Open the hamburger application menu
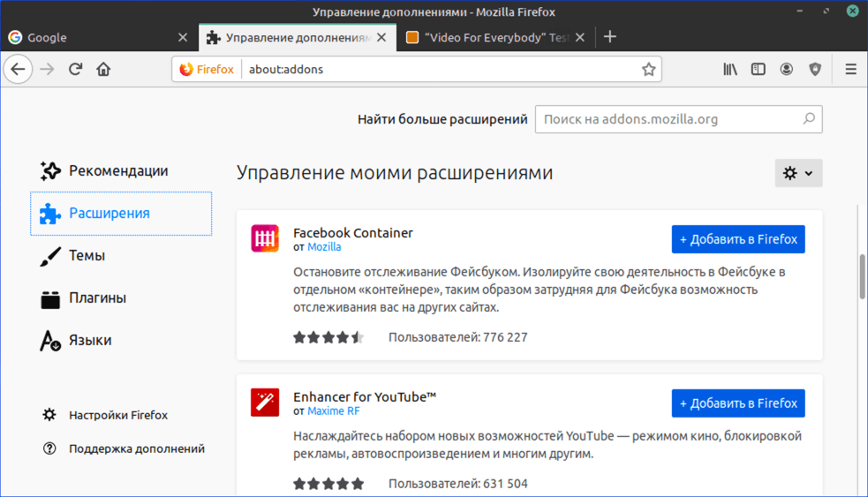This screenshot has width=868, height=497. tap(851, 69)
